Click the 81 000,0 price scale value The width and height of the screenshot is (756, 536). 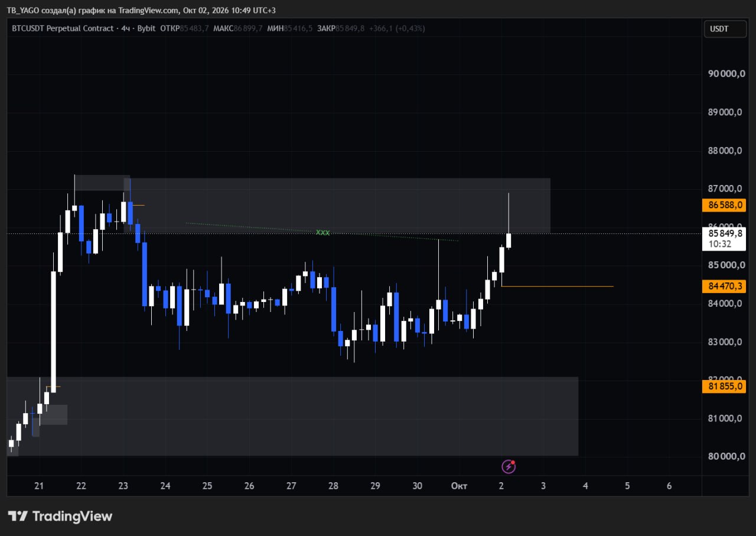coord(724,418)
